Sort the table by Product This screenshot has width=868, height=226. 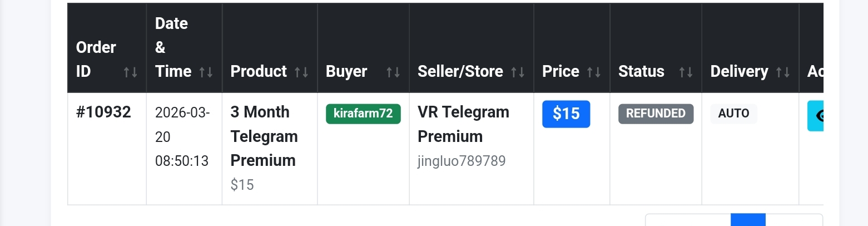tap(301, 72)
